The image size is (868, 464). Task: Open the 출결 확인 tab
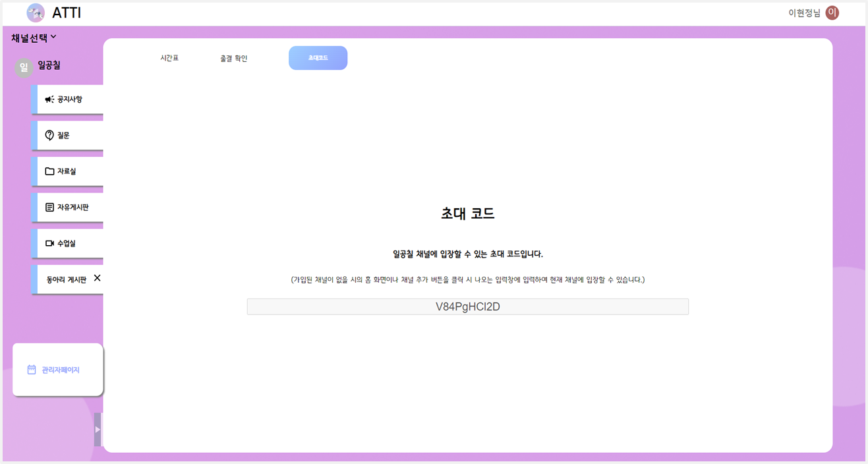coord(232,57)
